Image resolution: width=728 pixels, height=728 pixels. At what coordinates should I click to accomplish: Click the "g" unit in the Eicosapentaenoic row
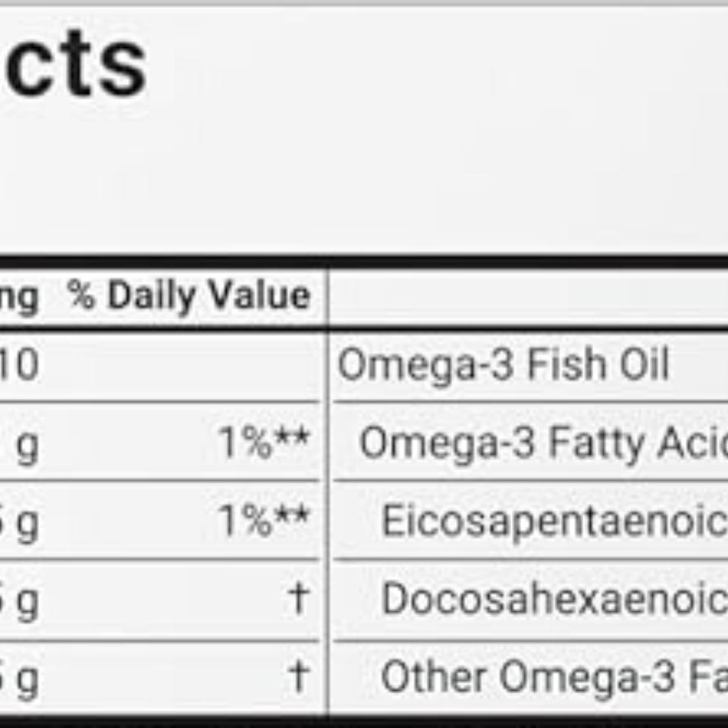(x=27, y=525)
